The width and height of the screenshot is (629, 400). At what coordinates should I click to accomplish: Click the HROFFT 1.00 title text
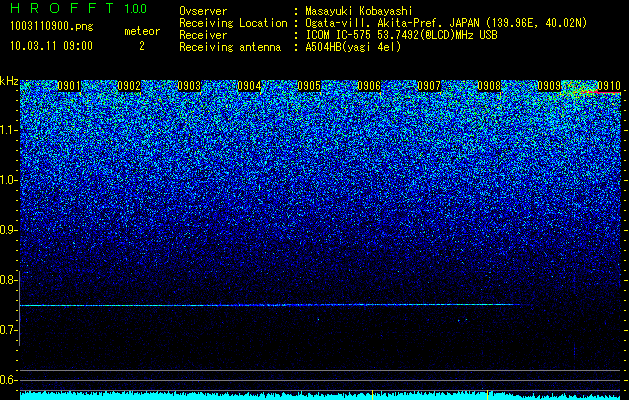(79, 8)
